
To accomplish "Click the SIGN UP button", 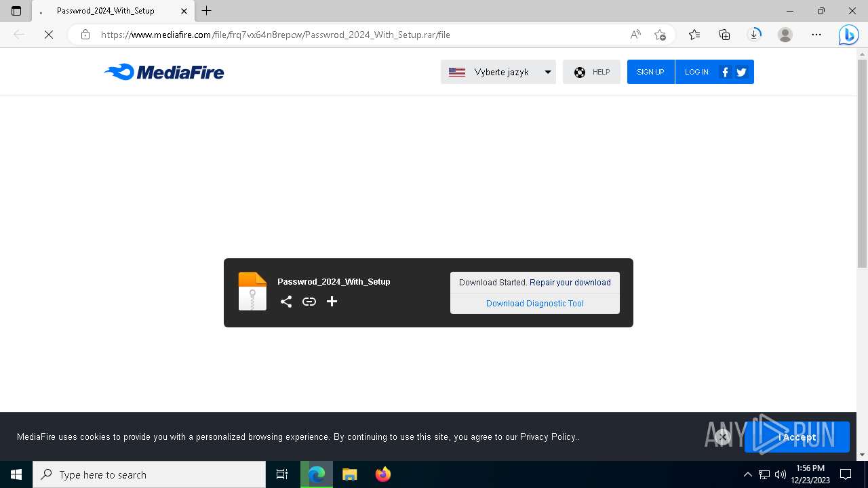I will point(650,72).
